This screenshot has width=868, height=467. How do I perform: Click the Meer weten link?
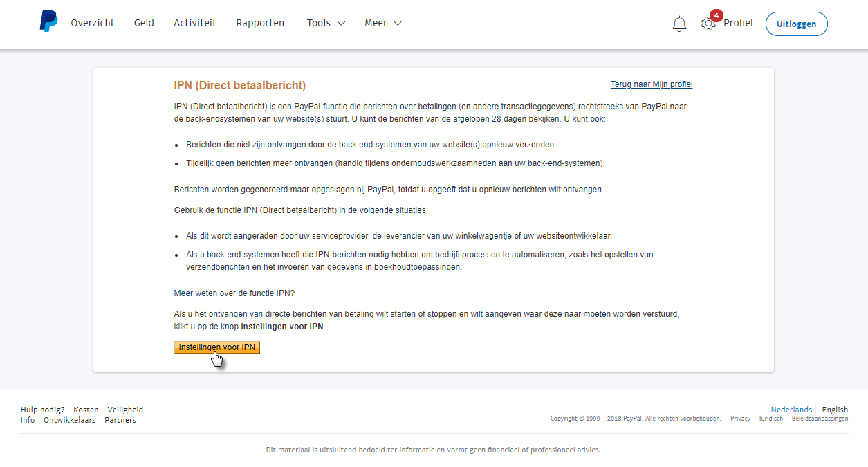pyautogui.click(x=196, y=293)
